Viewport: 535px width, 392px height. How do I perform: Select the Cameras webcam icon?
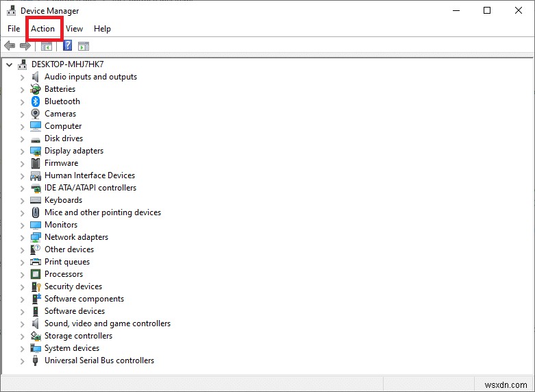coord(36,114)
